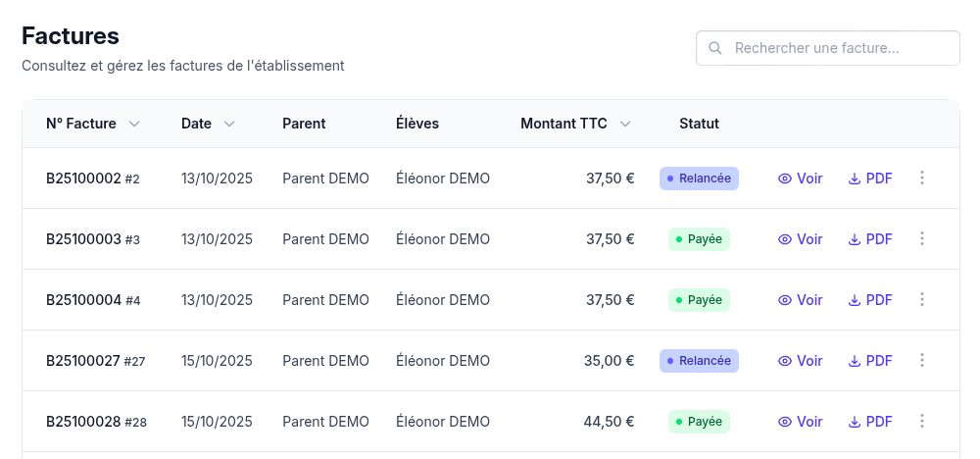Screen dimensions: 980x459
Task: View invoice B25100028 details
Action: tap(800, 422)
